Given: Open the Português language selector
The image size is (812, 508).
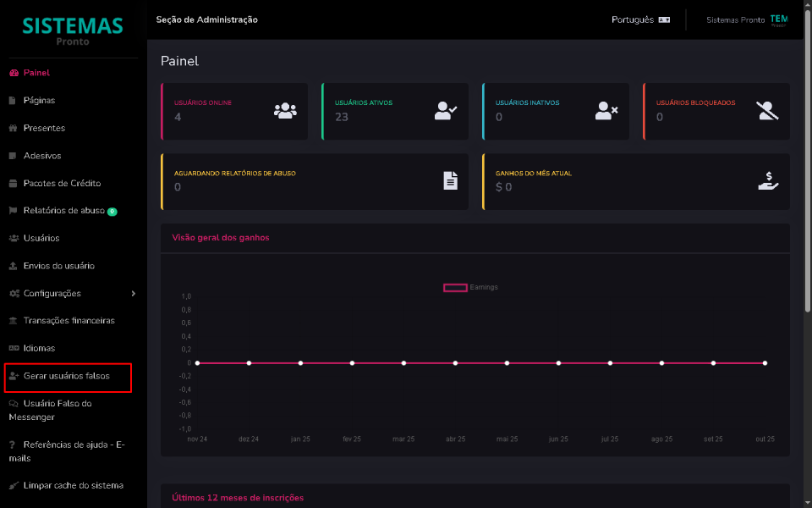Looking at the screenshot, I should tap(640, 19).
